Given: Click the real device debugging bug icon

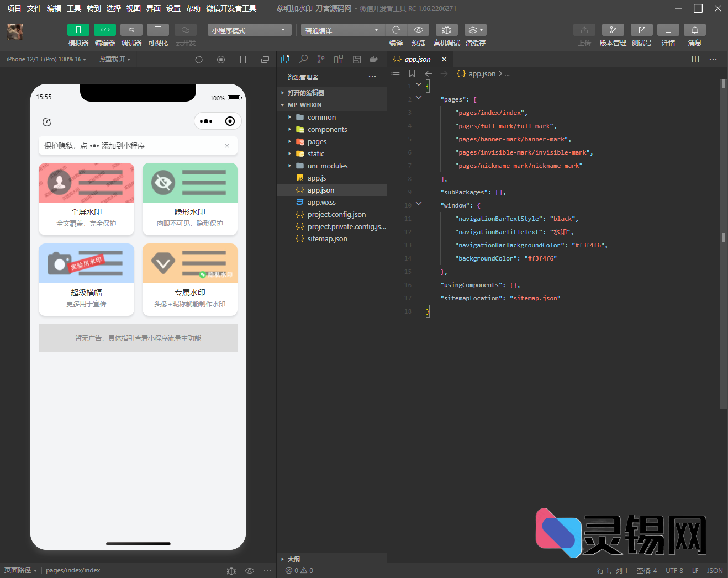Looking at the screenshot, I should (446, 30).
